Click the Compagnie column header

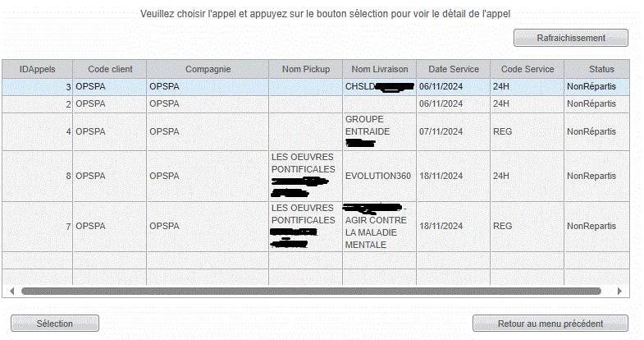tap(208, 69)
